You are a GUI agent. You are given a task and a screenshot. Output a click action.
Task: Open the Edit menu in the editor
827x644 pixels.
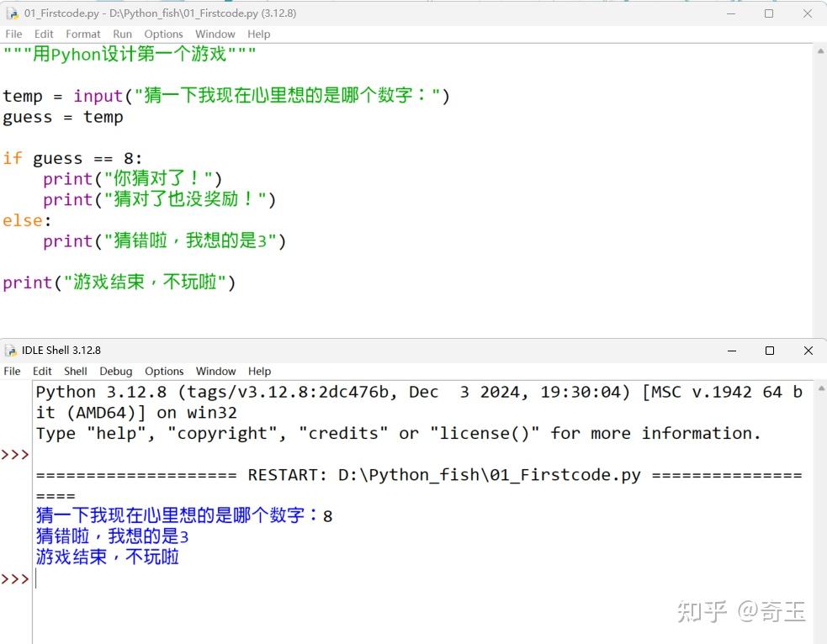[x=43, y=34]
